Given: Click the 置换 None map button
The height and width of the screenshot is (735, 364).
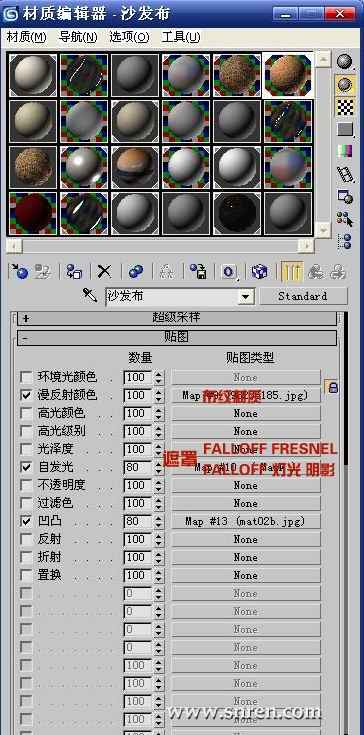Looking at the screenshot, I should pos(246,575).
